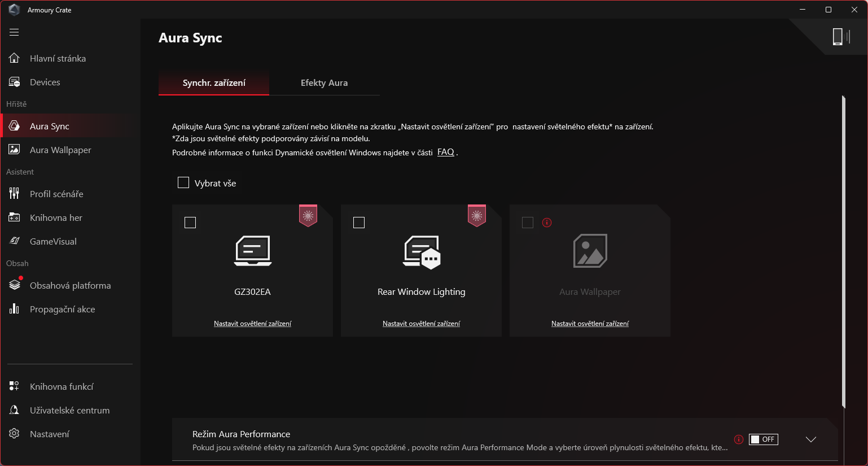Tick the GZ302EA device checkbox
The height and width of the screenshot is (466, 868).
pos(190,223)
